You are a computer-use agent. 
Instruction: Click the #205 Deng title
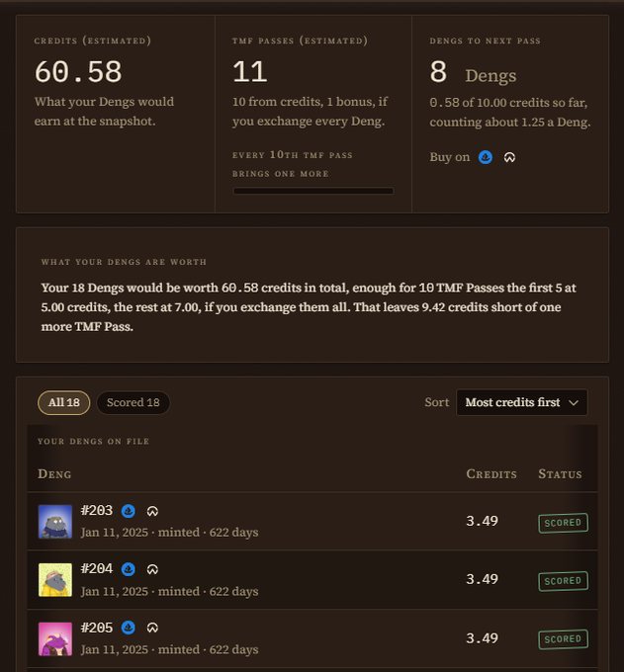(x=97, y=628)
